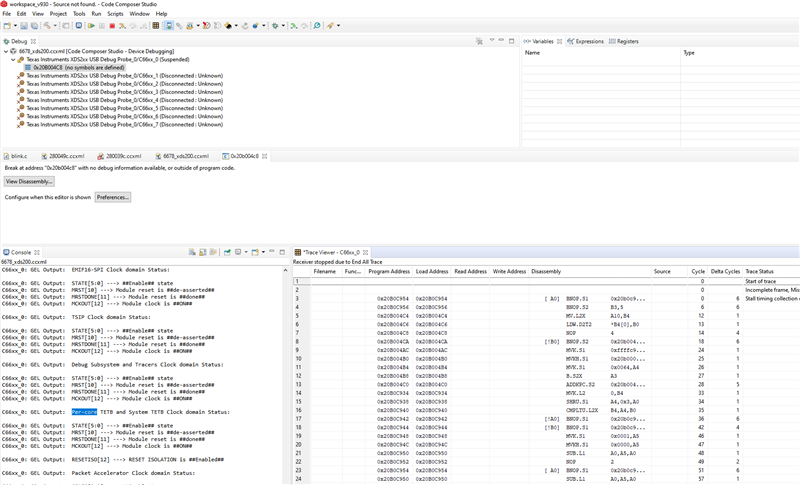
Task: Switch to the 280049c.ccxml editor tab
Action: 63,156
